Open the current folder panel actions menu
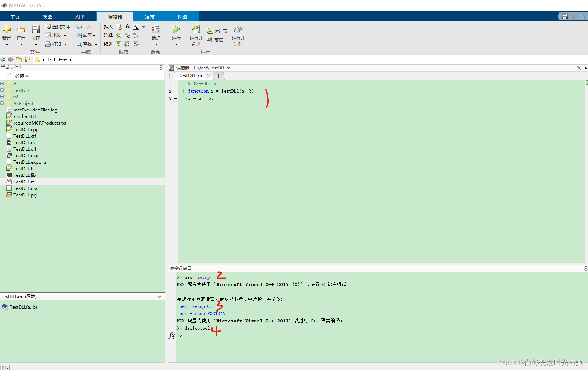 [161, 68]
